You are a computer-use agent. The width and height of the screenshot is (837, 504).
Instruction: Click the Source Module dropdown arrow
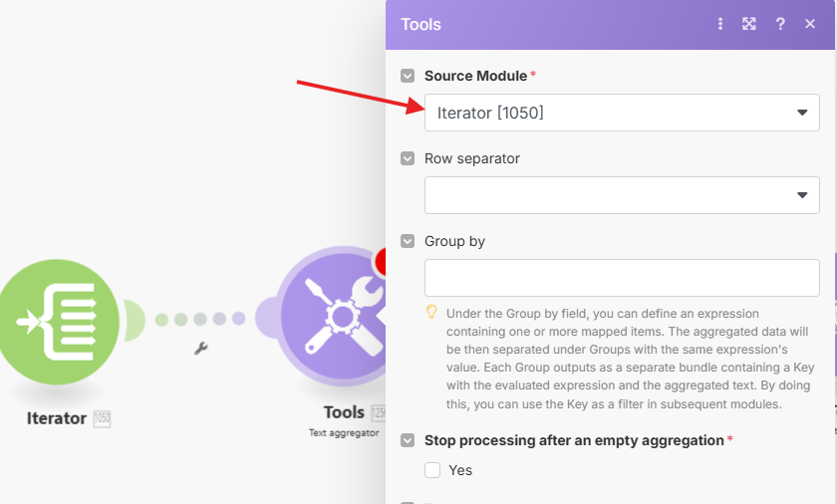pos(802,113)
